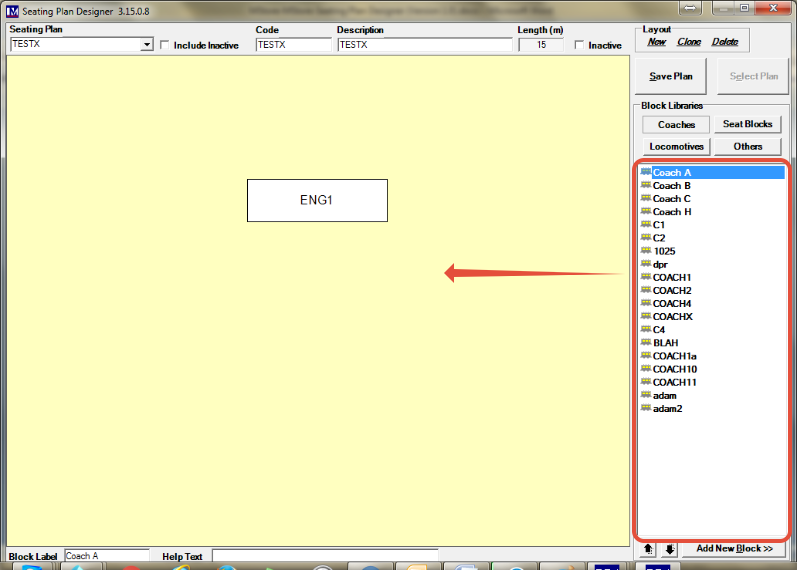Click the adam block icon
The height and width of the screenshot is (570, 797).
[x=646, y=395]
